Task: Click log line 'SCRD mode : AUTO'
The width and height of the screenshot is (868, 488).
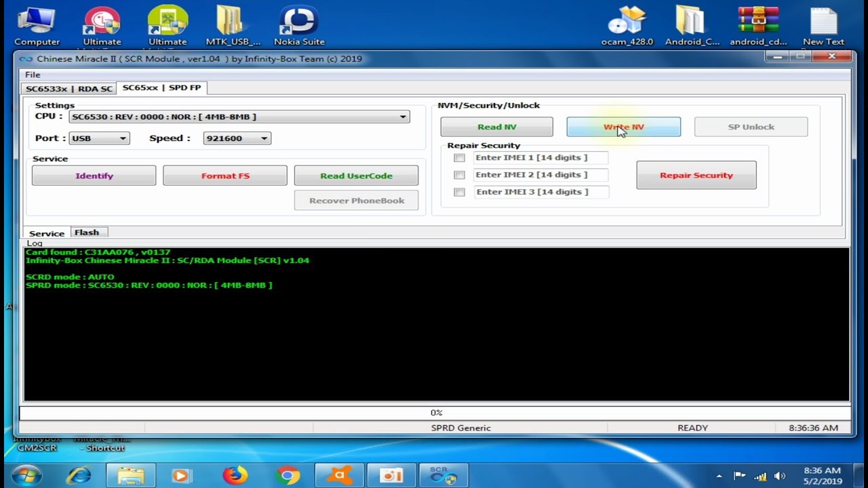Action: coord(70,277)
